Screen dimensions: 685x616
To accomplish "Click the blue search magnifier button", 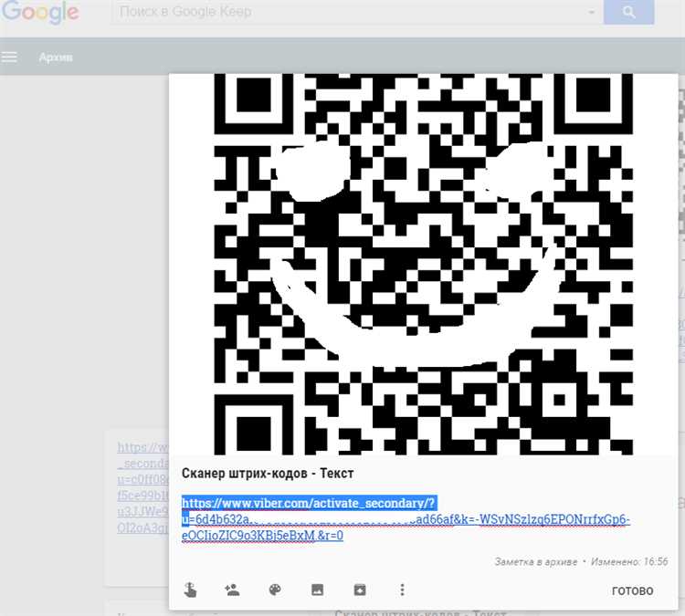I will pyautogui.click(x=628, y=12).
